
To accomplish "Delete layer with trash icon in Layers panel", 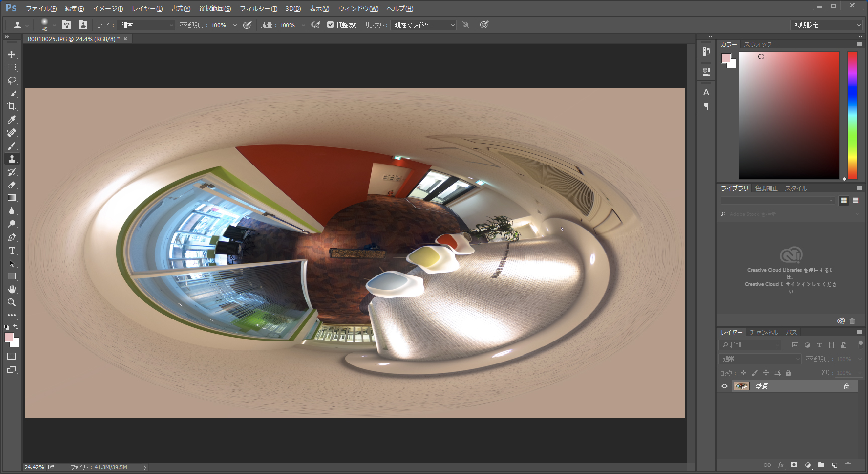I will [848, 465].
